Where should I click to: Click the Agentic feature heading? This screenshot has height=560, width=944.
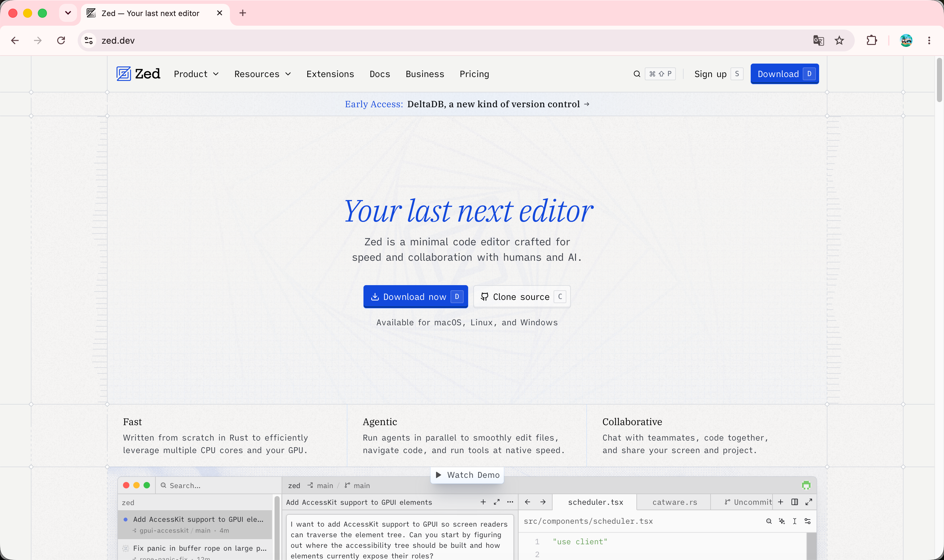380,422
